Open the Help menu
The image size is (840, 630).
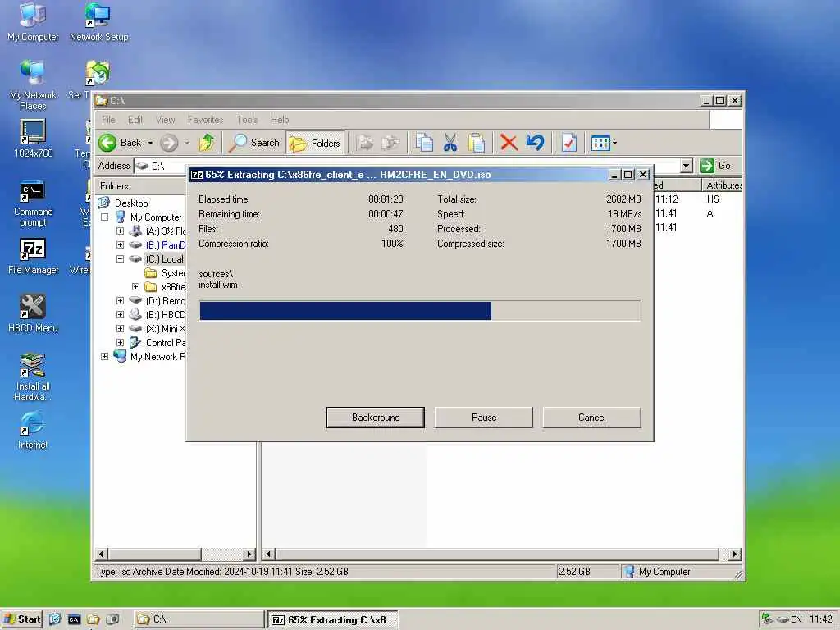click(x=280, y=120)
